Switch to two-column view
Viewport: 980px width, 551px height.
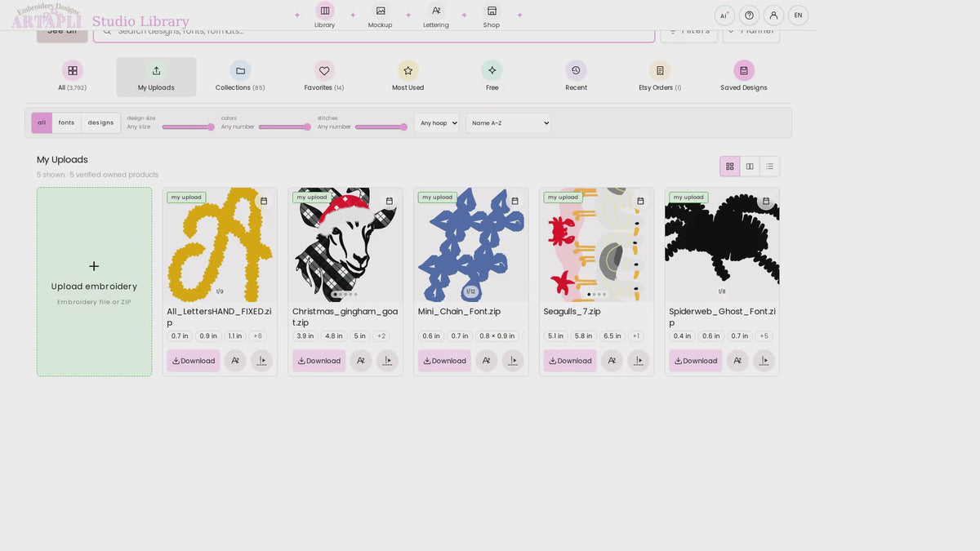click(750, 167)
